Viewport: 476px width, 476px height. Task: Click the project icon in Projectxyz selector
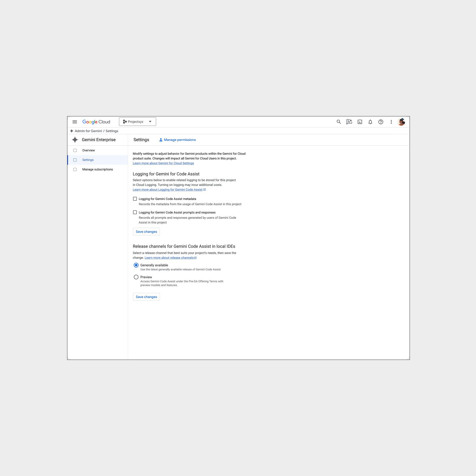[125, 122]
